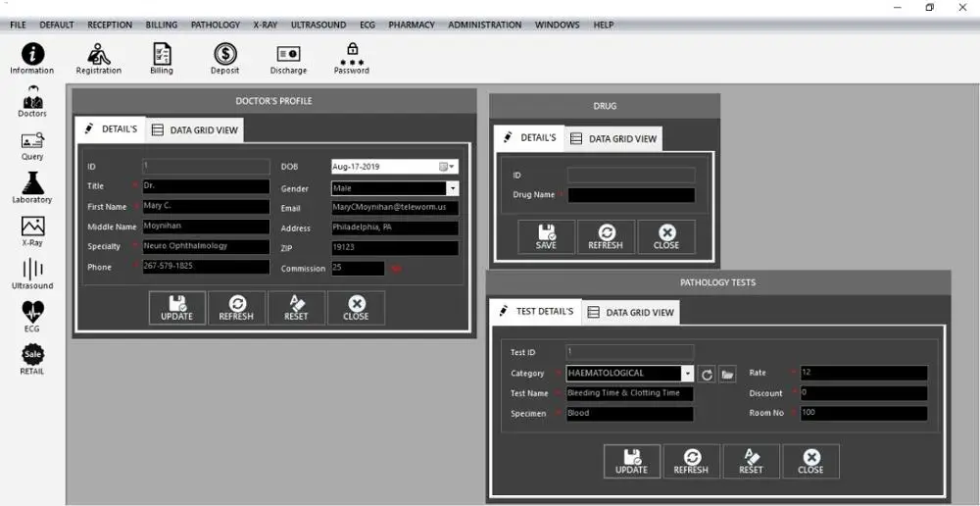
Task: Open the FILE menu
Action: tap(18, 25)
